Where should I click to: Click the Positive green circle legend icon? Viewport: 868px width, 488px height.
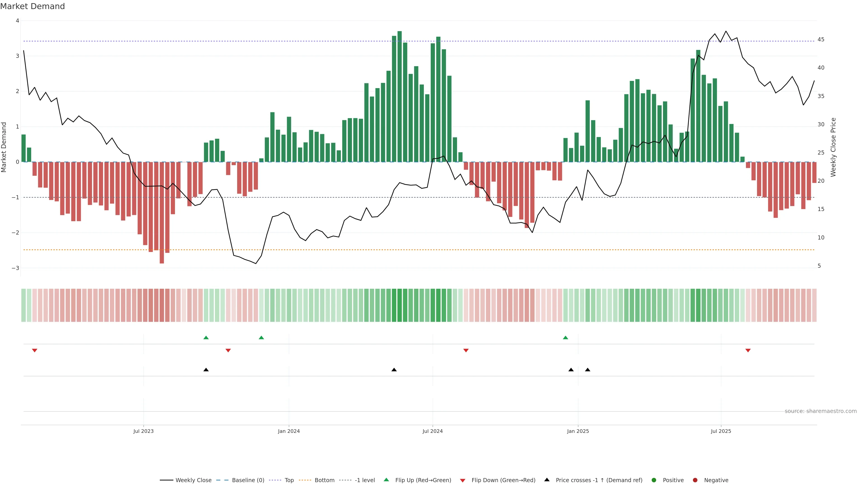[x=654, y=480]
